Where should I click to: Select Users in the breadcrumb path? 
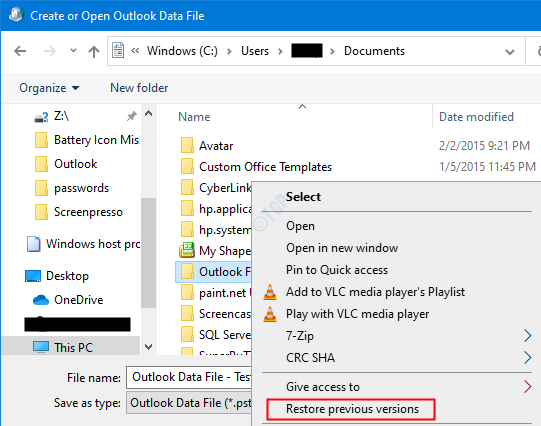(255, 51)
